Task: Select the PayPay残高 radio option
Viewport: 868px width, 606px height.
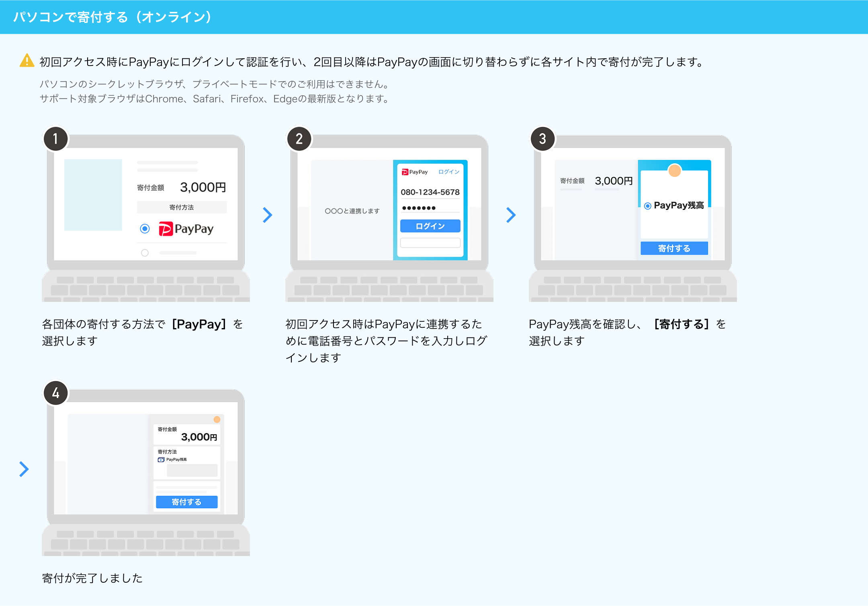Action: click(x=647, y=206)
